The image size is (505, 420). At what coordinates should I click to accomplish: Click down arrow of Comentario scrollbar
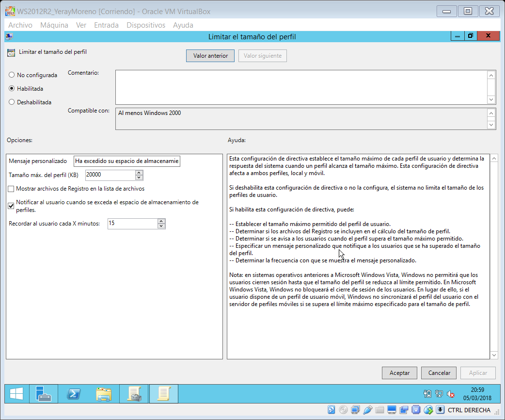coord(491,100)
